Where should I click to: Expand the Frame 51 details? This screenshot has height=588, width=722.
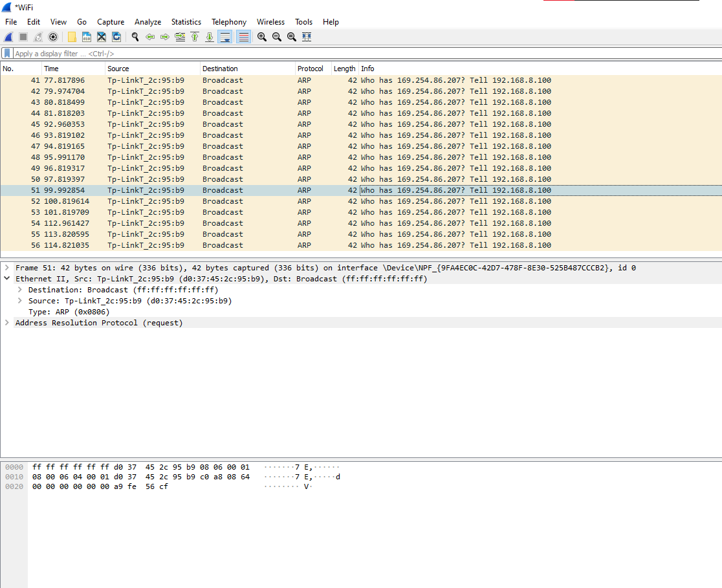tap(7, 268)
